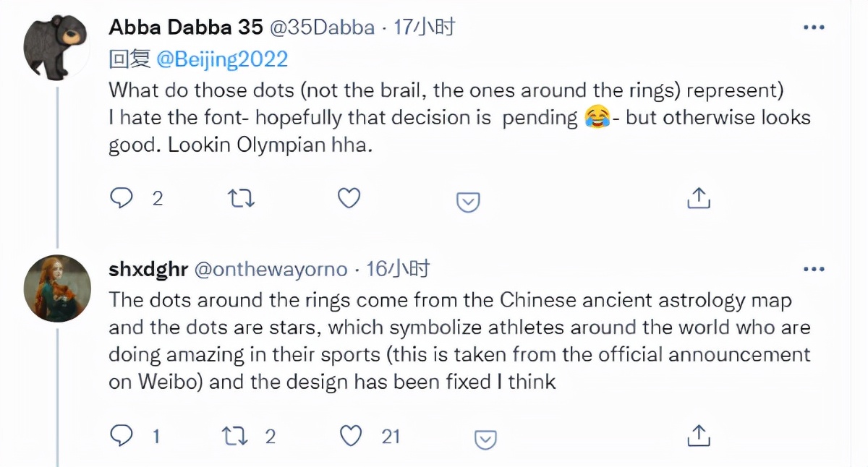Open more options on shxdghr's reply
Image resolution: width=868 pixels, height=467 pixels.
click(x=814, y=267)
